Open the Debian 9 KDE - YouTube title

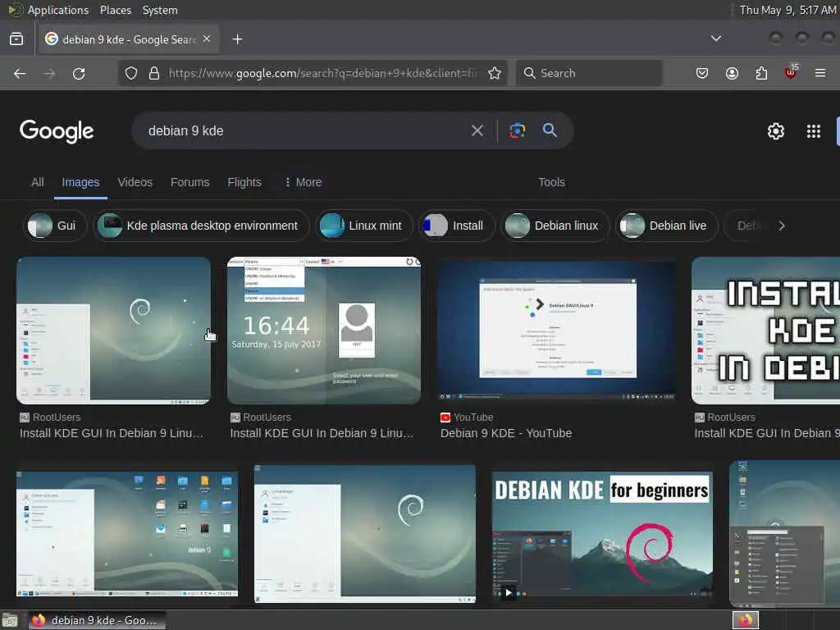click(x=505, y=433)
